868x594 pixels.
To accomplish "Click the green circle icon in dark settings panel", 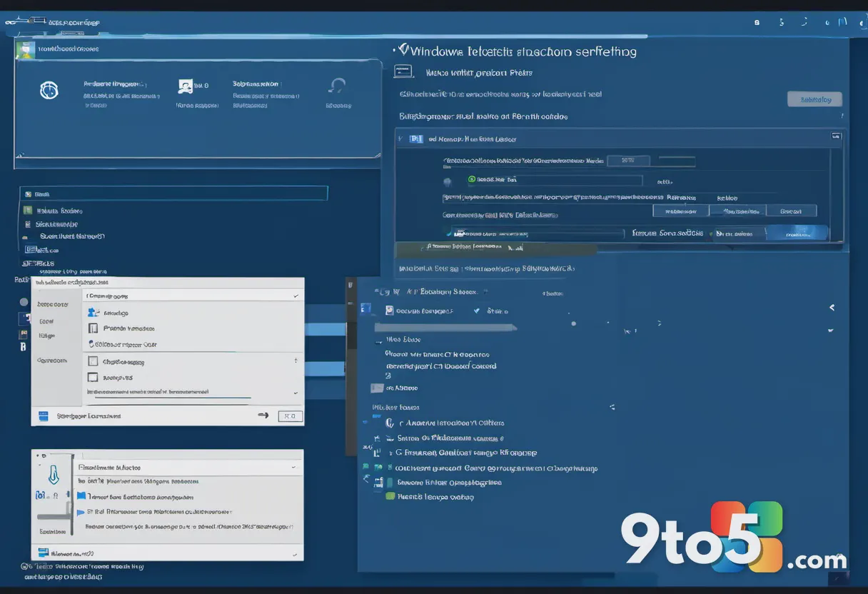I will 472,180.
